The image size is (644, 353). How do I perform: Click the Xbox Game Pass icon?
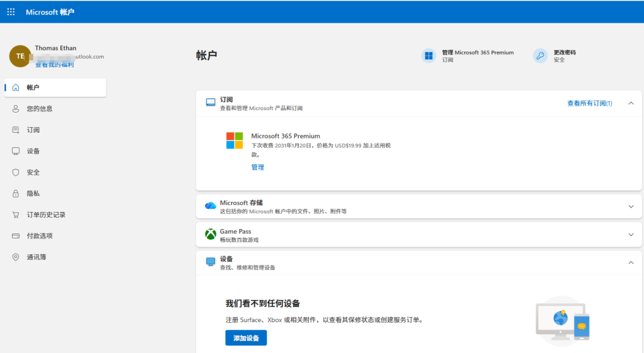click(x=211, y=235)
